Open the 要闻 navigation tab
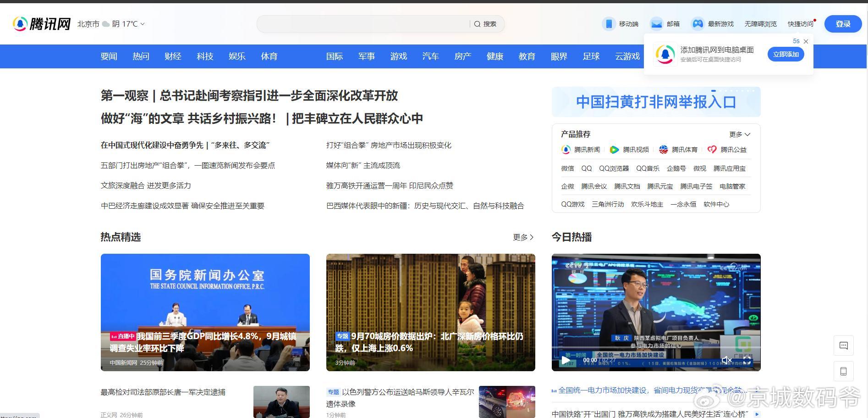This screenshot has width=868, height=418. [109, 56]
